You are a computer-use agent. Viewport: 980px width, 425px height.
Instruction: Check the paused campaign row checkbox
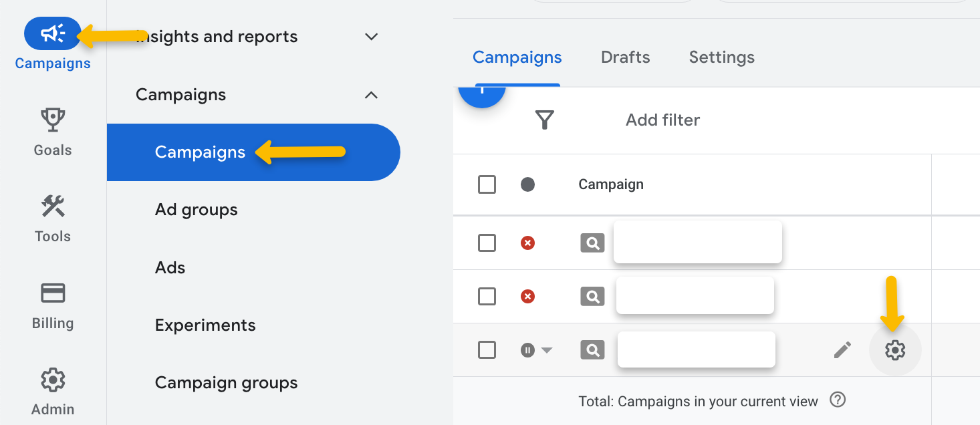pos(487,349)
